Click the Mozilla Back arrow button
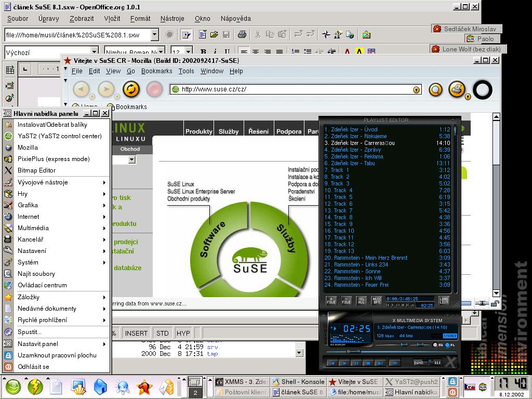Screen dimensions: 532x399 click(x=82, y=89)
